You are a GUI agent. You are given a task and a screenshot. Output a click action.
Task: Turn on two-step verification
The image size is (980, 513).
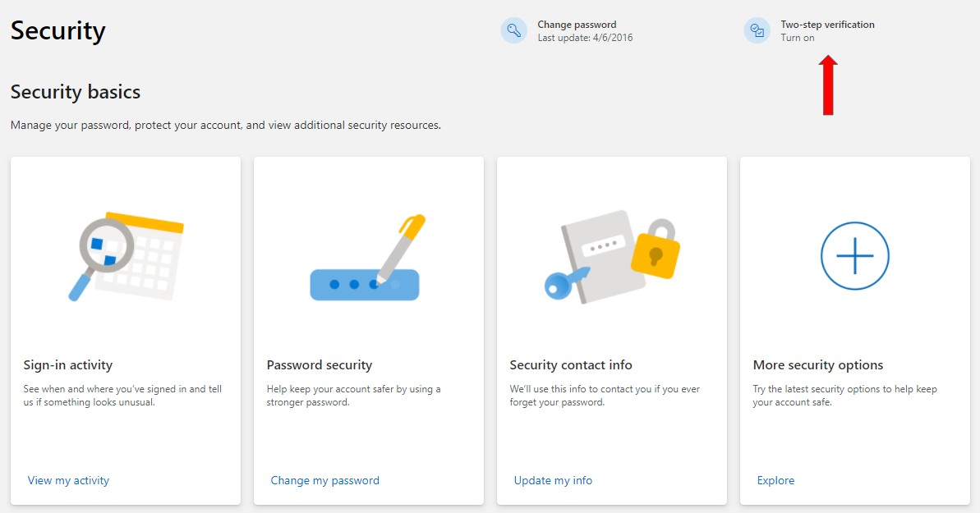click(x=798, y=38)
